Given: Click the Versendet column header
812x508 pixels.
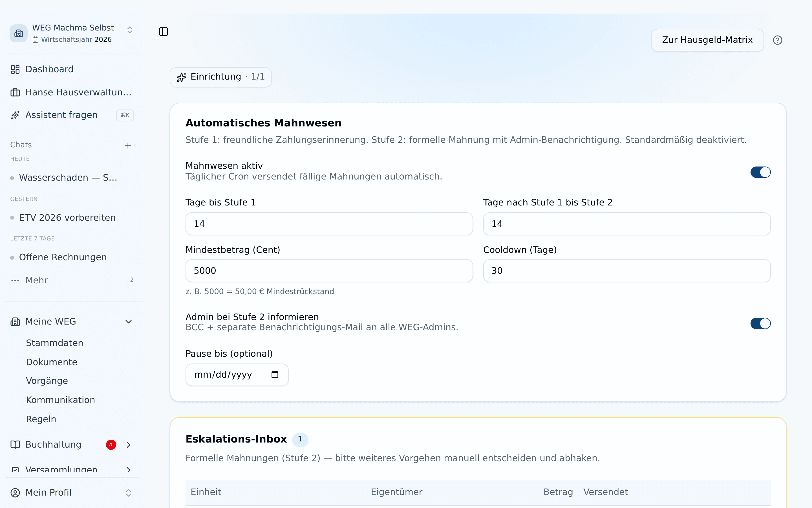Looking at the screenshot, I should tap(605, 492).
